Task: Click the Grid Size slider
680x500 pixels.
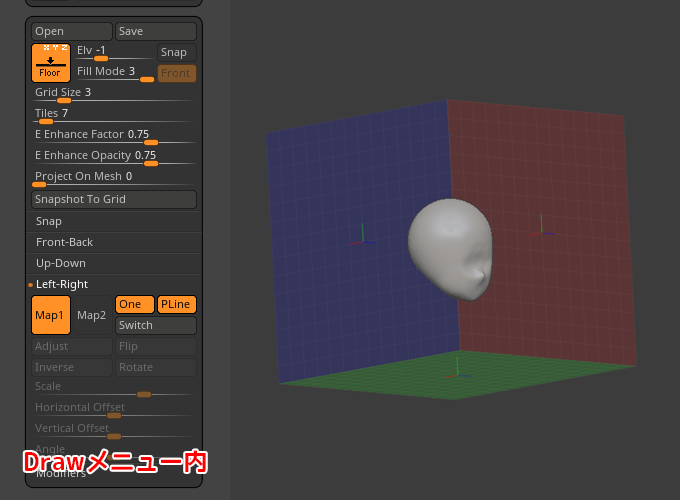Action: 113,100
